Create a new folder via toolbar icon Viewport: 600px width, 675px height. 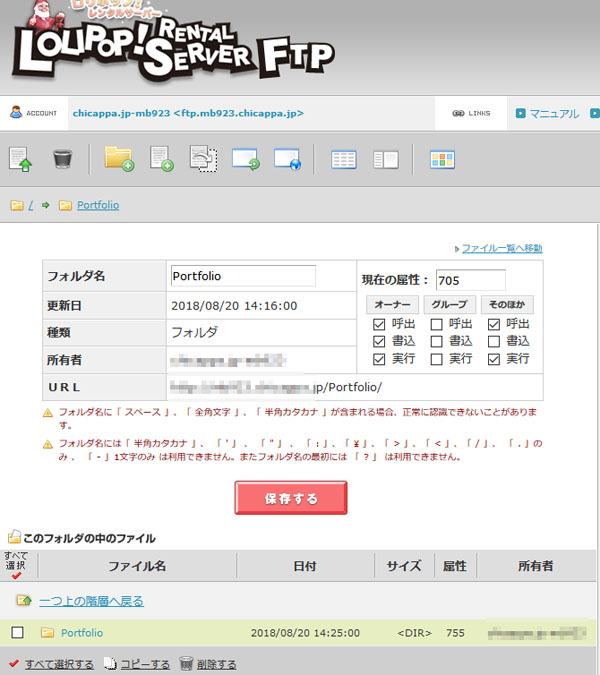[119, 159]
